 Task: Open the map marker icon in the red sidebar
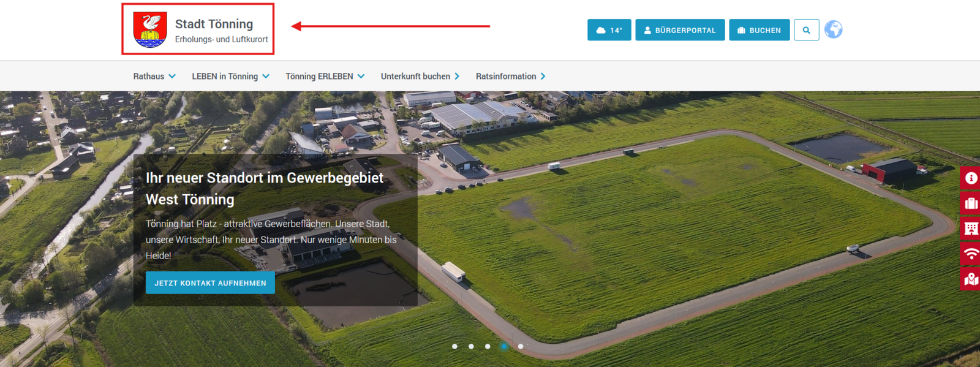[971, 279]
